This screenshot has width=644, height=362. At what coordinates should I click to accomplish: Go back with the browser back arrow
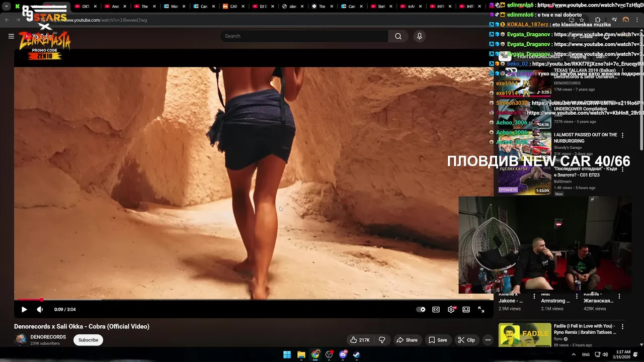pyautogui.click(x=7, y=20)
